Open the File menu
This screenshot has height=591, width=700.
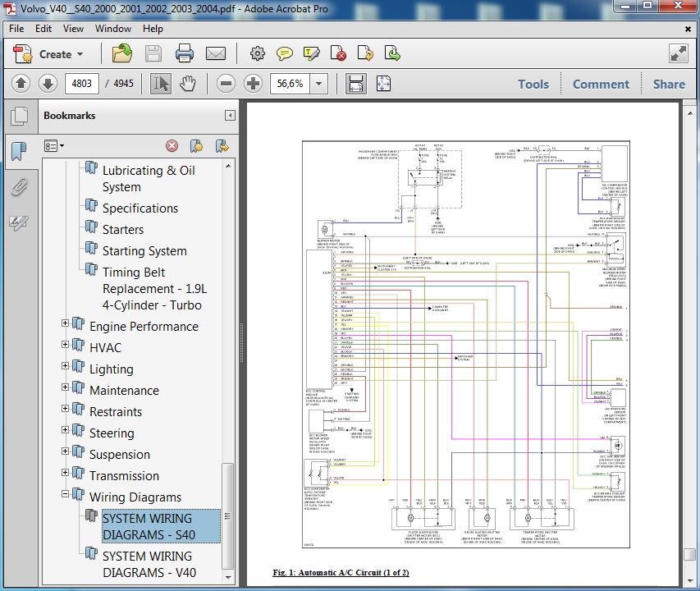tap(16, 29)
